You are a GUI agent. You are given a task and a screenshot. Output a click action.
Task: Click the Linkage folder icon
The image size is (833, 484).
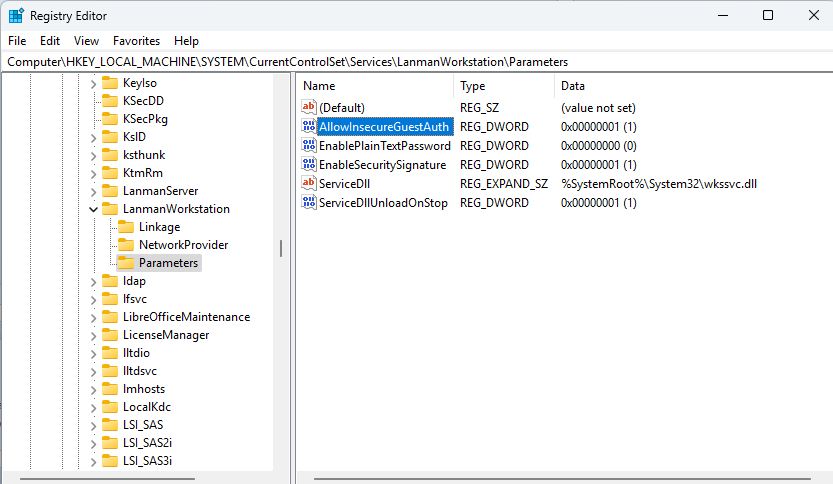pyautogui.click(x=125, y=227)
